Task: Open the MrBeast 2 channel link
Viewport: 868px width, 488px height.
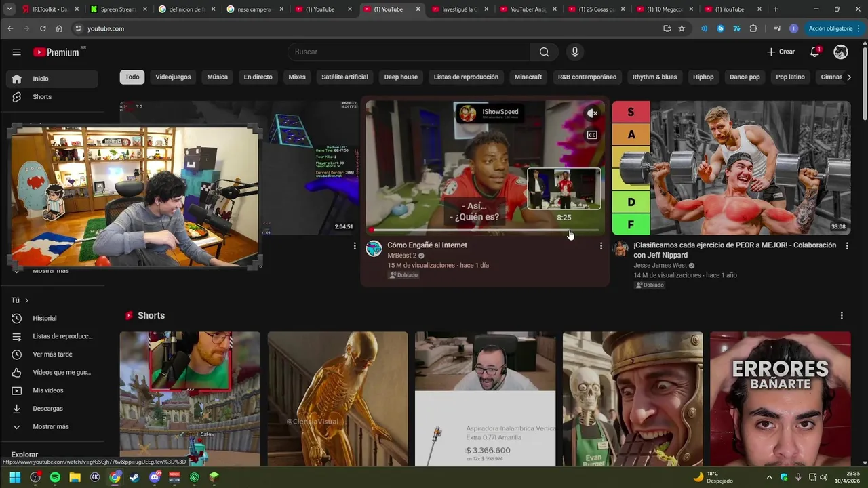Action: point(401,256)
